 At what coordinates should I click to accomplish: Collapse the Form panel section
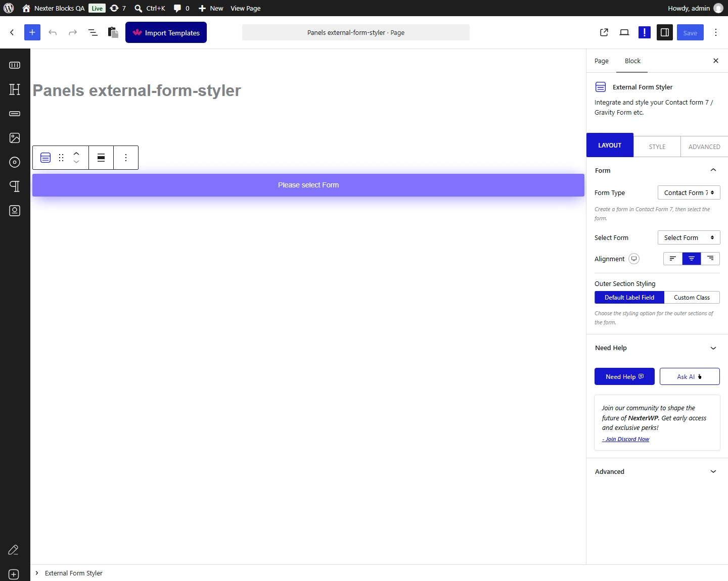657,170
